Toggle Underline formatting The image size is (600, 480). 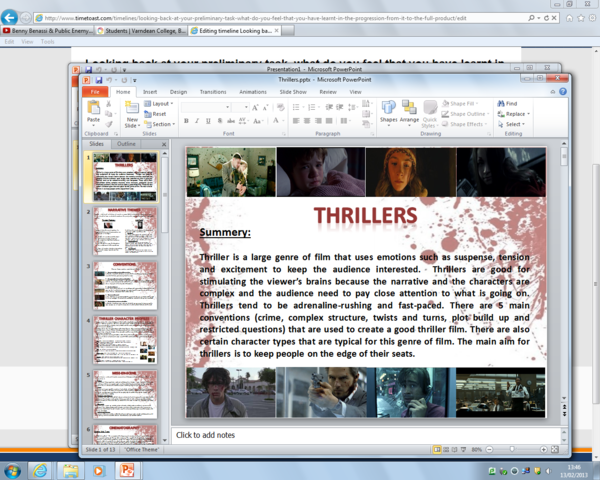tap(208, 121)
